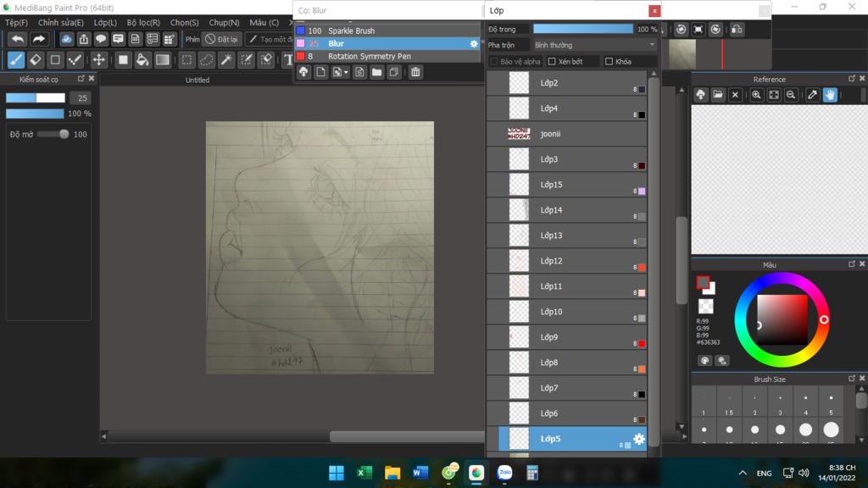Close the Lớp layer panel
This screenshot has width=868, height=488.
click(x=654, y=10)
